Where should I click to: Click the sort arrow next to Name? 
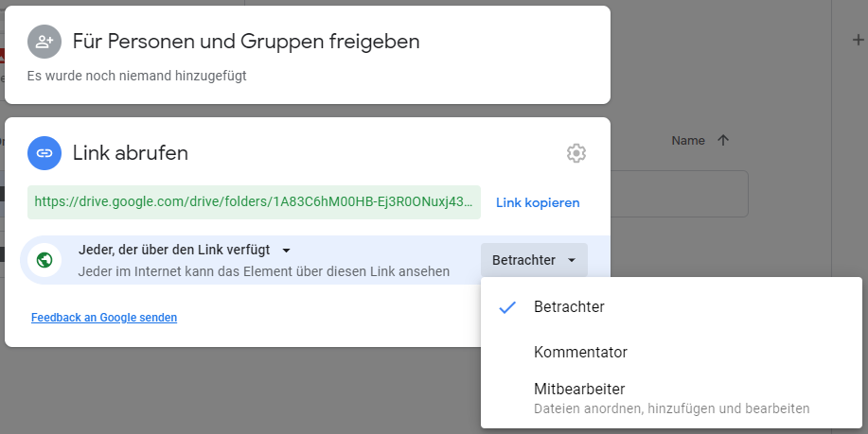click(x=723, y=140)
